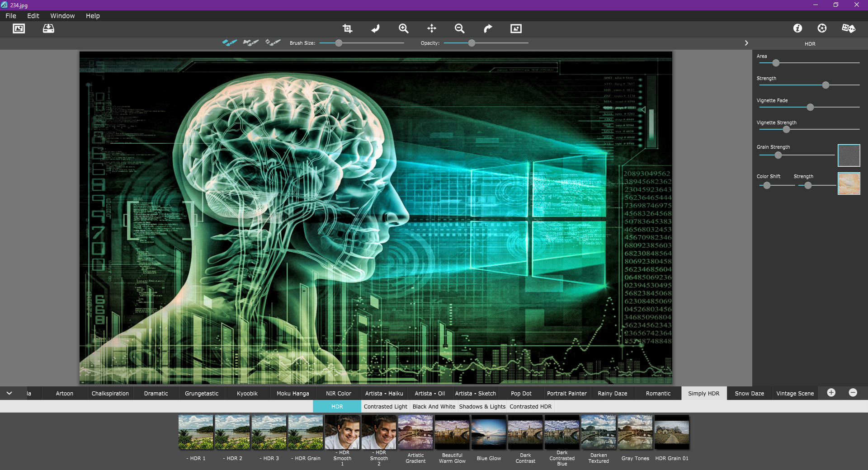Screen dimensions: 868x470
Task: Open the settings gear icon
Action: coord(822,28)
